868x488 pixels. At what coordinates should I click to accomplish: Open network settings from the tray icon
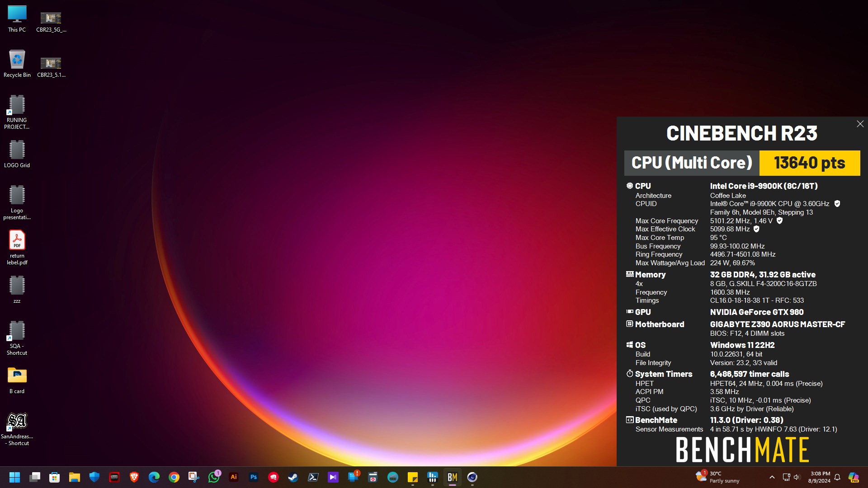[x=786, y=477]
